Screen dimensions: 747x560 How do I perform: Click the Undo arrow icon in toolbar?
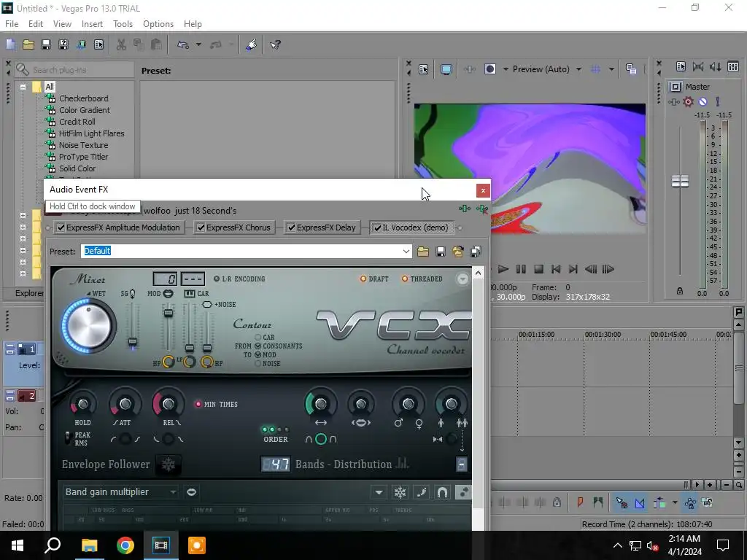183,44
